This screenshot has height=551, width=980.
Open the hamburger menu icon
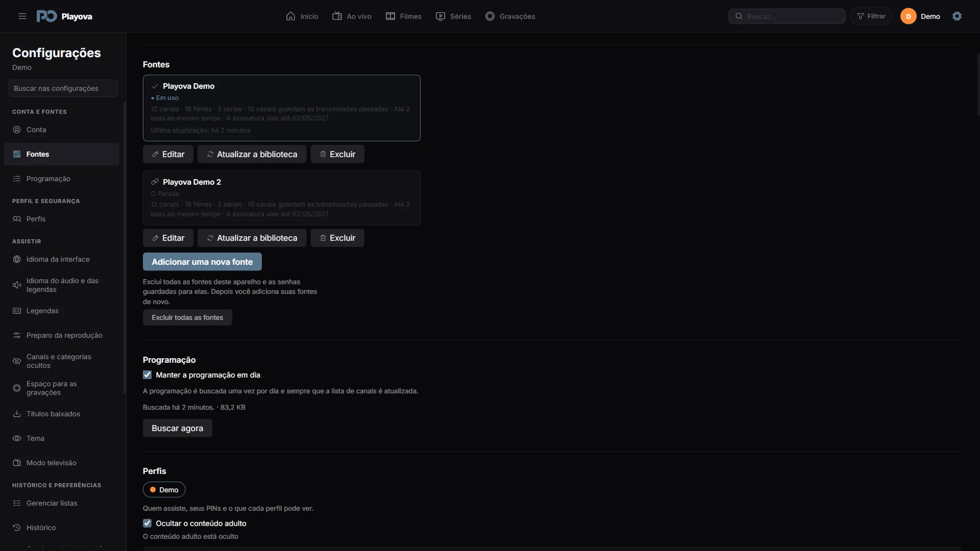22,16
